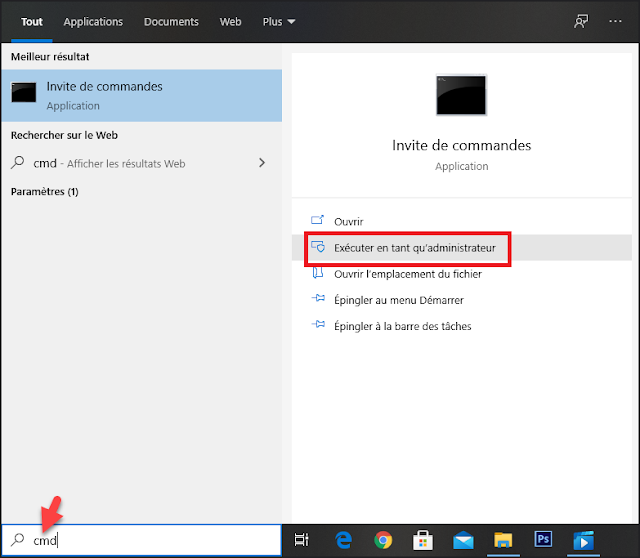Open Microsoft Store from the taskbar
640x558 pixels.
(x=423, y=540)
